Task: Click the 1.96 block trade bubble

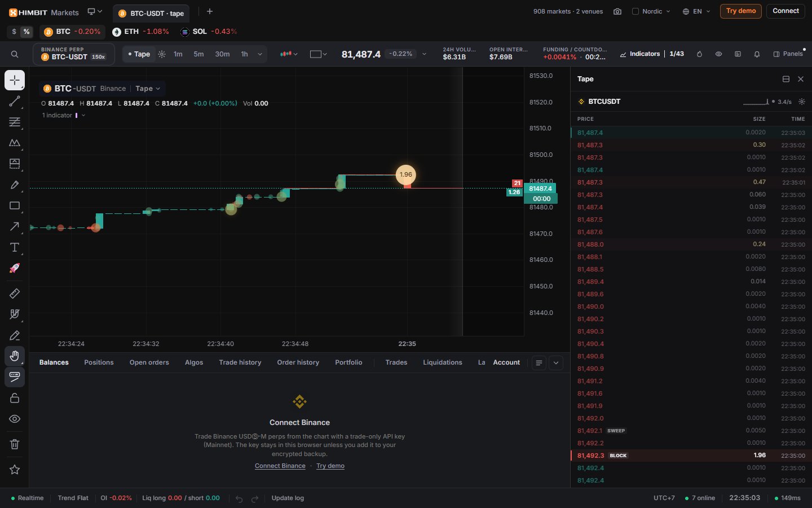Action: (x=405, y=174)
